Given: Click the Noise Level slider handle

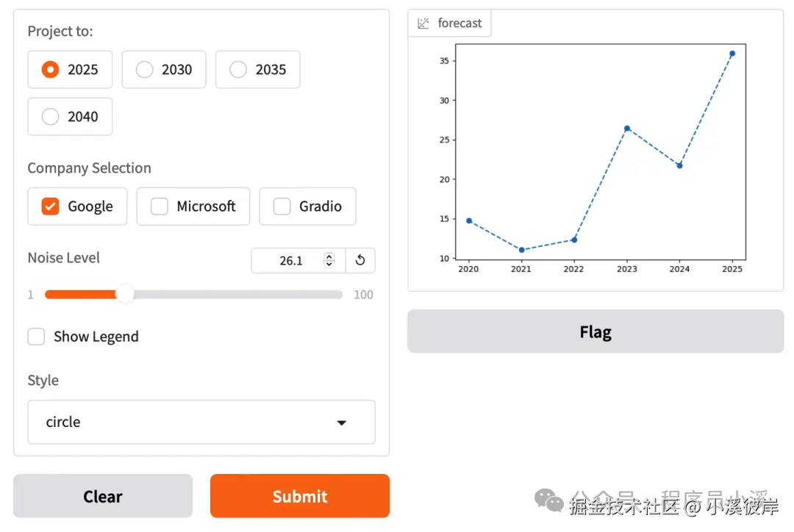Looking at the screenshot, I should [x=124, y=294].
